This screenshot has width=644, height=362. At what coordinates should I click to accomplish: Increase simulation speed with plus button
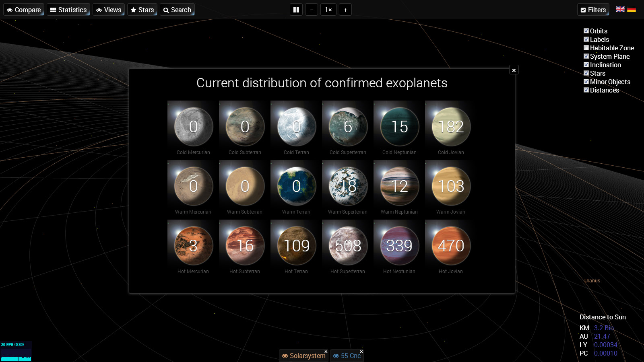(x=345, y=10)
